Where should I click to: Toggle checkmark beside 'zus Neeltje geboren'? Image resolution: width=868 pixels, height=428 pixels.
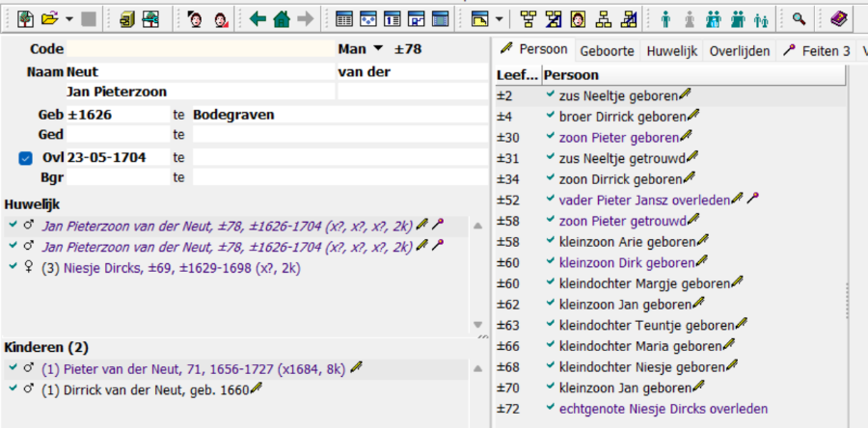[x=550, y=94]
